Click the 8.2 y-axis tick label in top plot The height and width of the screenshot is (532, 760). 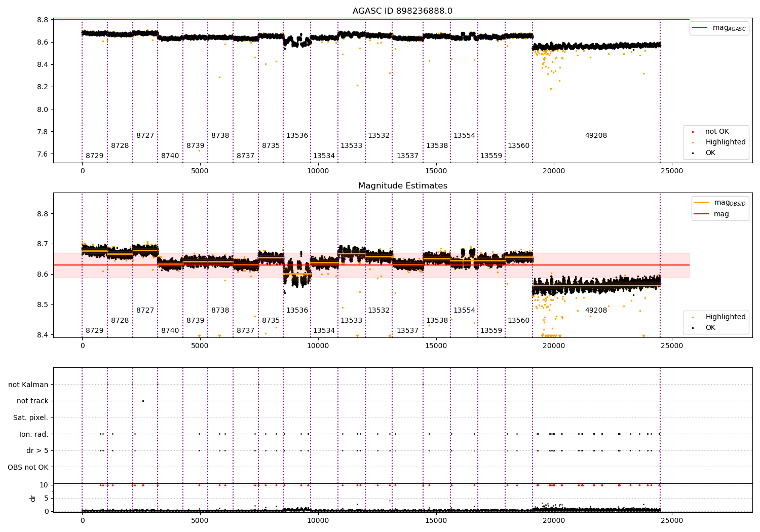43,87
